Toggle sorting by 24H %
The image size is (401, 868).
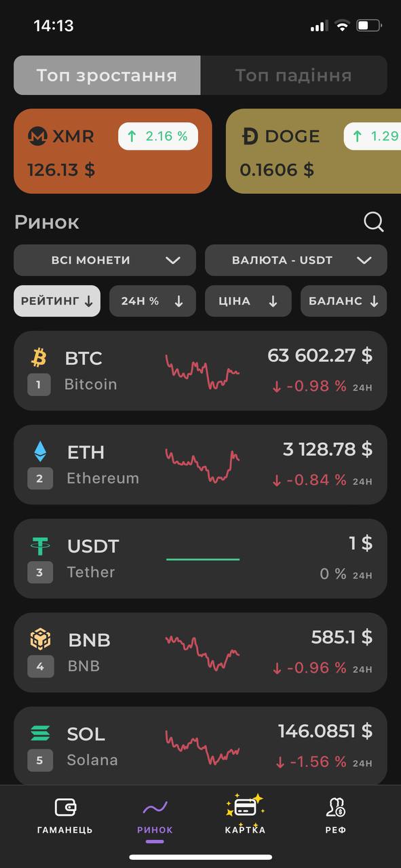(x=153, y=301)
